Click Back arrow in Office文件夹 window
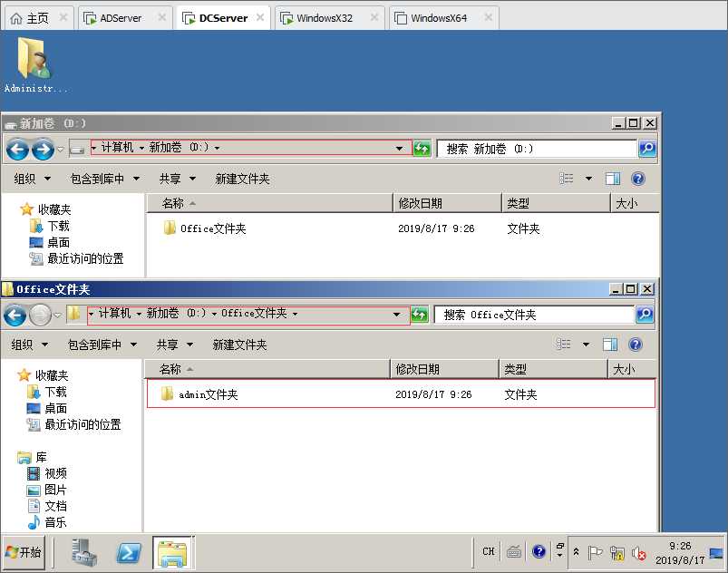 tap(15, 316)
